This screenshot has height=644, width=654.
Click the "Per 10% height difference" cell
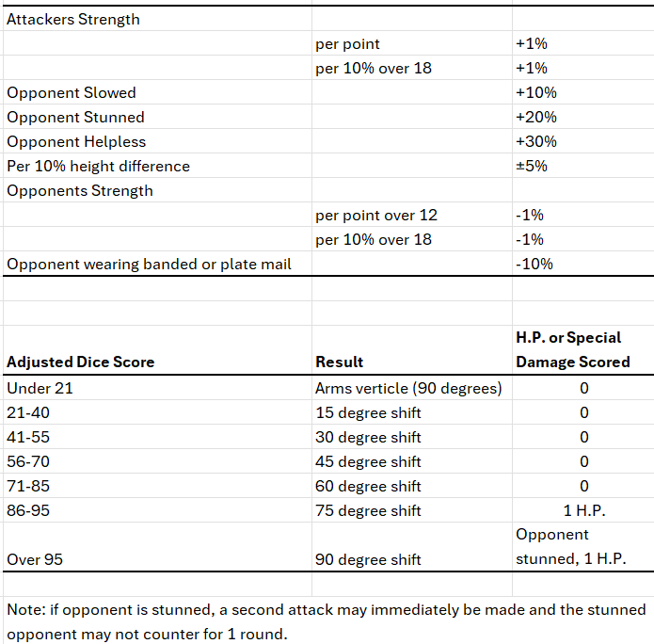pyautogui.click(x=98, y=167)
